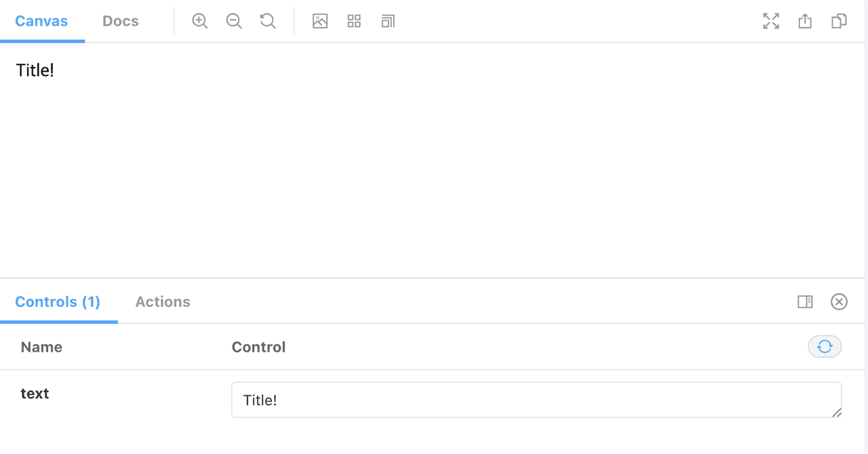Open canvas in a new tab
868x454 pixels.
pos(805,21)
